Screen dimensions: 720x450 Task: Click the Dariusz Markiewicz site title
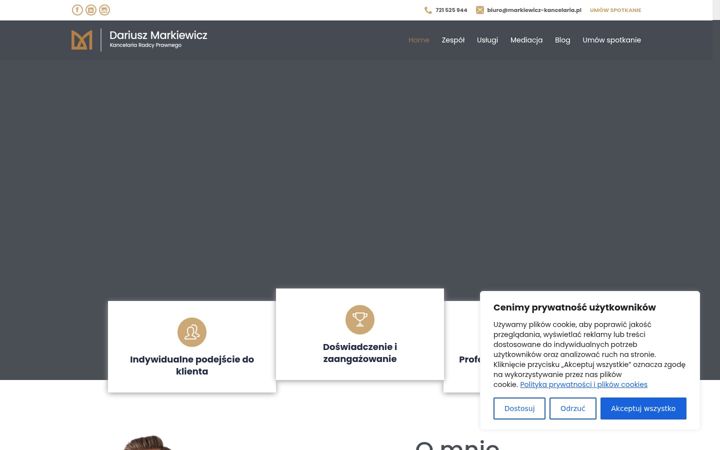point(158,35)
